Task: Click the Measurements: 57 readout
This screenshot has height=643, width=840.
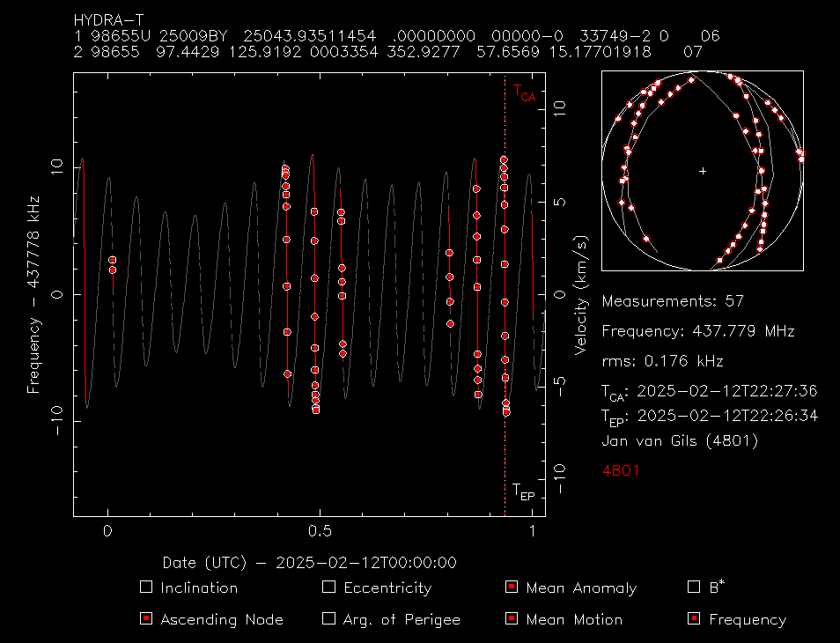Action: click(673, 301)
